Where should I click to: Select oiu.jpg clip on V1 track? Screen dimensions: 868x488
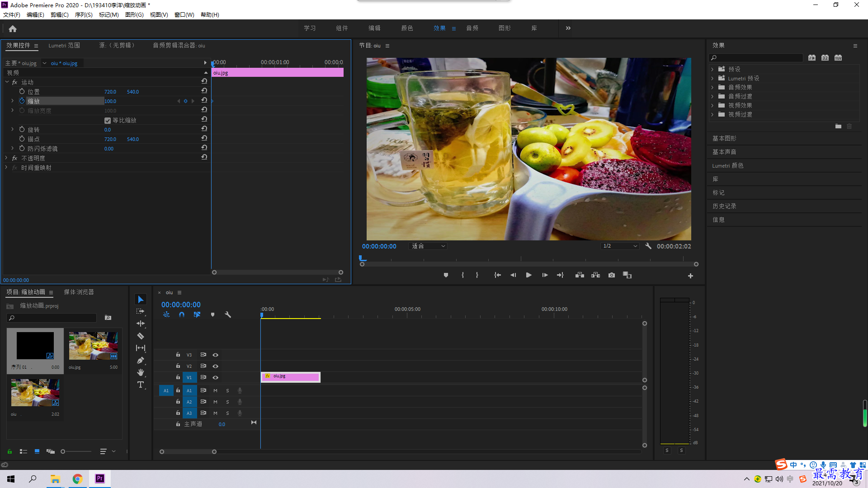(x=291, y=377)
